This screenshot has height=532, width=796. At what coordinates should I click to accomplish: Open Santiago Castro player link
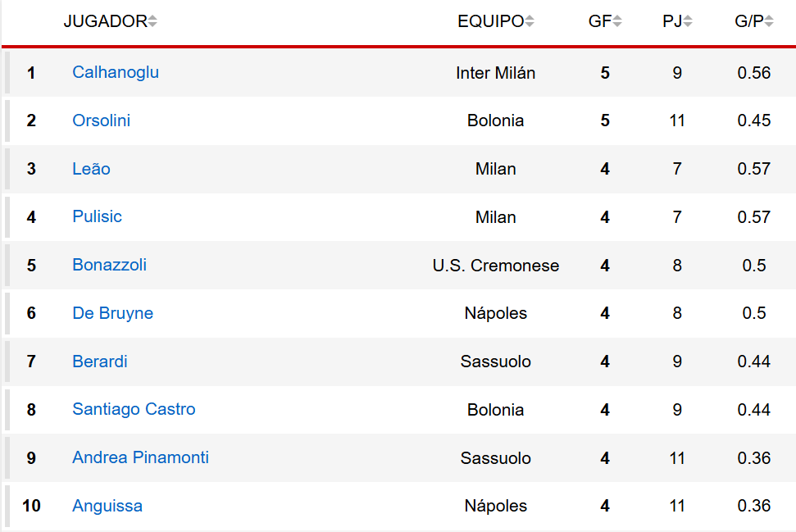point(134,409)
